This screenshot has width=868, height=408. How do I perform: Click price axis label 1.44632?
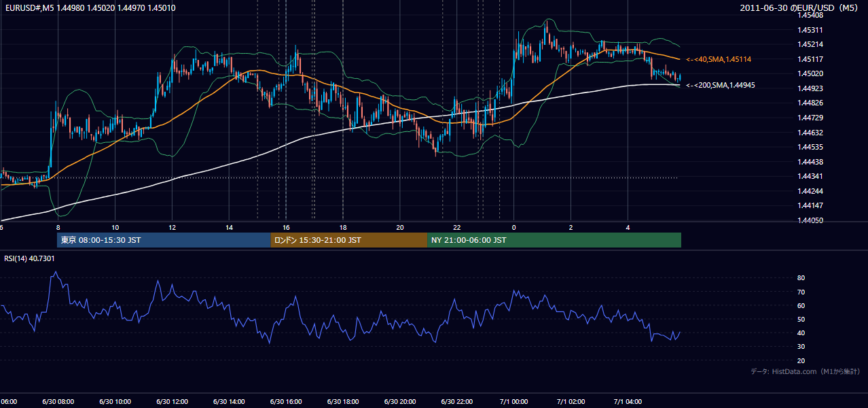(811, 133)
